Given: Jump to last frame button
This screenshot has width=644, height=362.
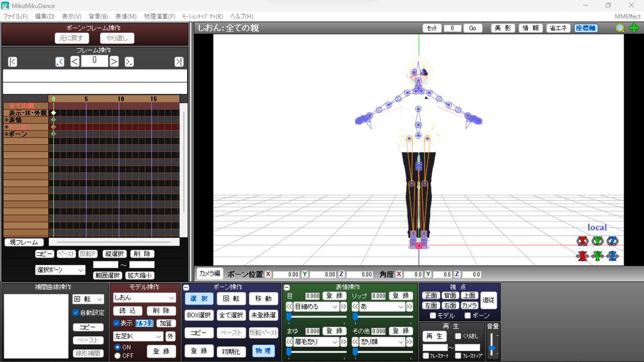Looking at the screenshot, I should click(x=179, y=62).
